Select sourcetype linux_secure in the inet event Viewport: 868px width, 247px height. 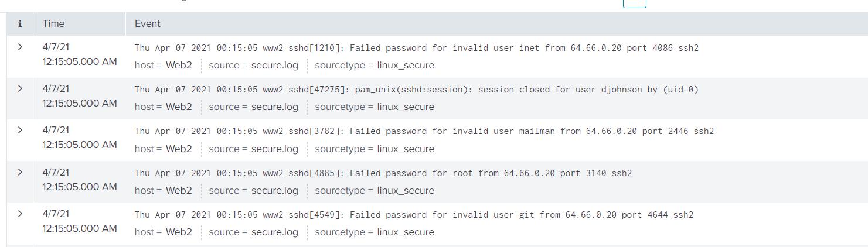point(406,66)
